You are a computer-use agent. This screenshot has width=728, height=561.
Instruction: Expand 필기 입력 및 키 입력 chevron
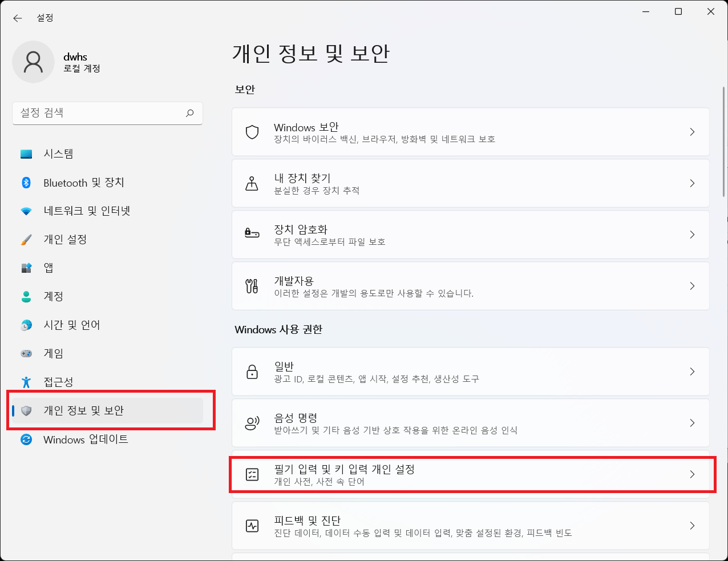[692, 474]
